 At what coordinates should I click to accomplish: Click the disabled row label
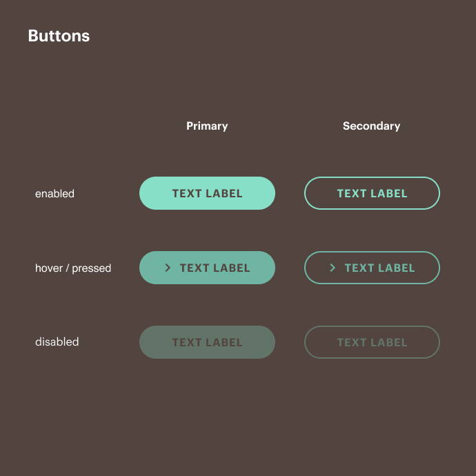point(57,342)
